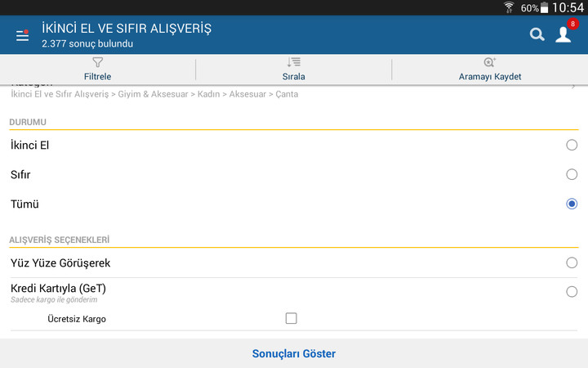Image resolution: width=588 pixels, height=368 pixels.
Task: Tap the search magnifier icon
Action: [x=537, y=34]
